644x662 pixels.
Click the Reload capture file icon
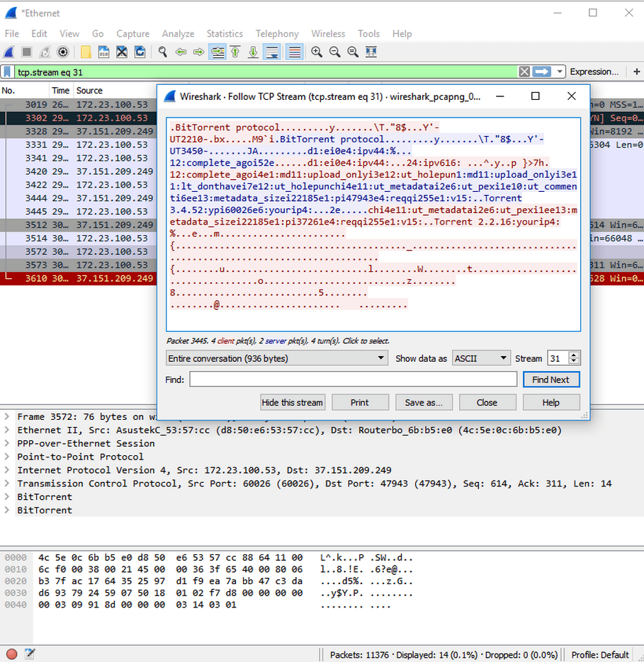pos(140,52)
